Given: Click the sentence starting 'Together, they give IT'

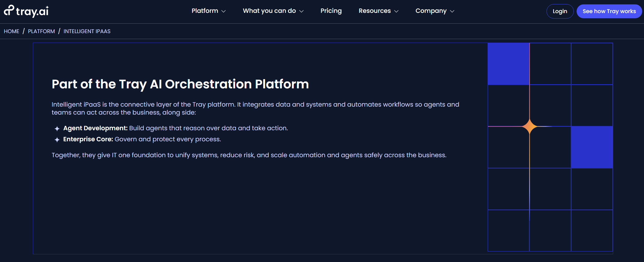Looking at the screenshot, I should [x=249, y=155].
